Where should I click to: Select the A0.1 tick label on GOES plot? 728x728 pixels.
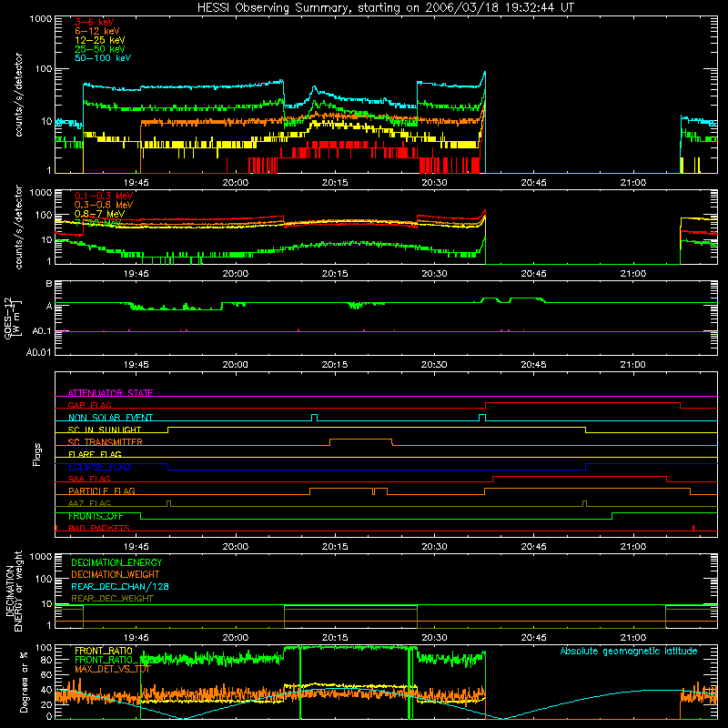[x=42, y=331]
